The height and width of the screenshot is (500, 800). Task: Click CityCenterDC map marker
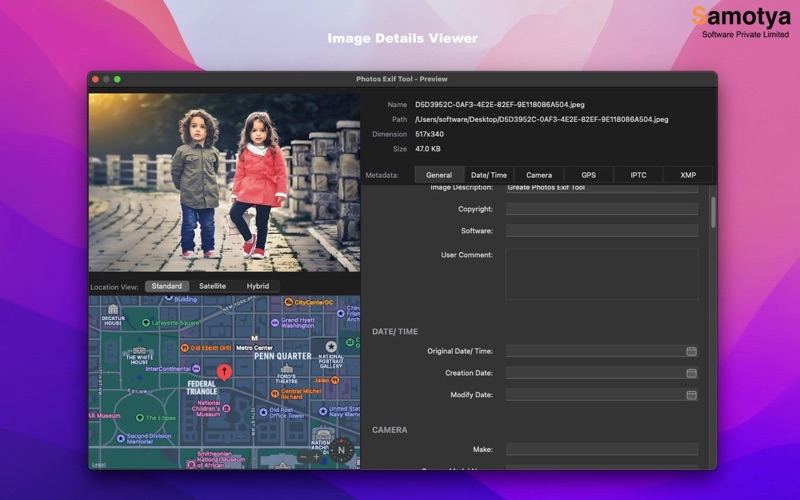288,302
